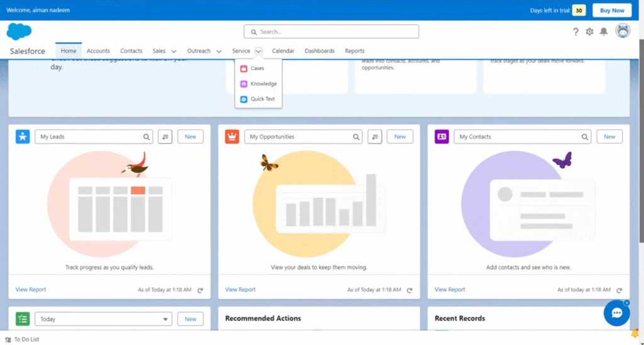Image resolution: width=644 pixels, height=345 pixels.
Task: Click the My Contacts card icon
Action: pos(441,136)
